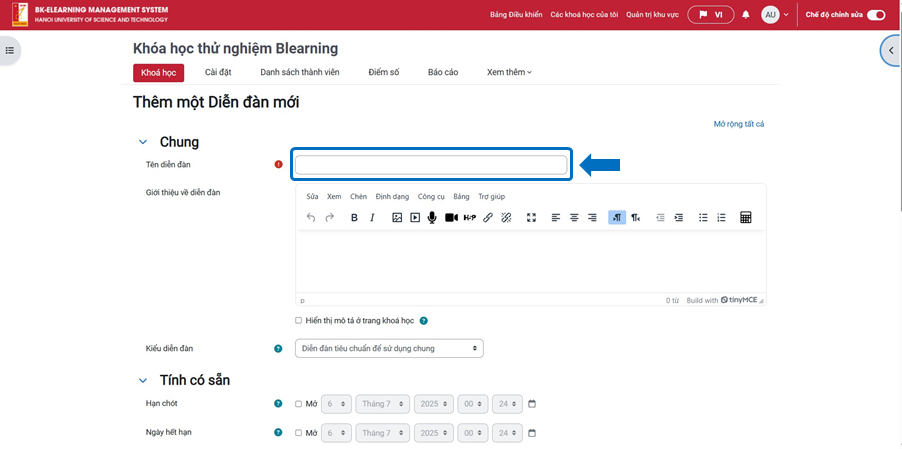Open help icon next to Ngày hết hạn

point(278,432)
